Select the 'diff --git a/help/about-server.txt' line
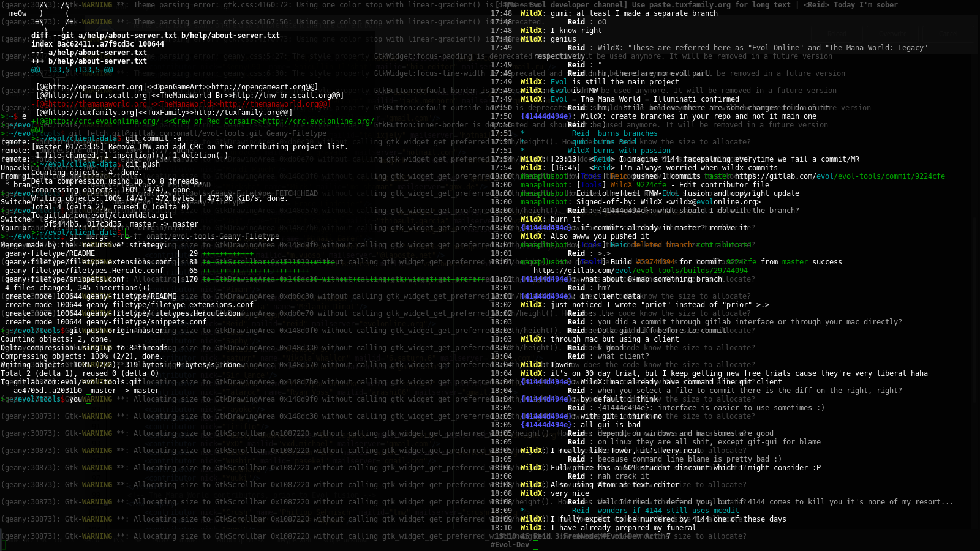Screen dimensions: 980x551 [x=156, y=36]
